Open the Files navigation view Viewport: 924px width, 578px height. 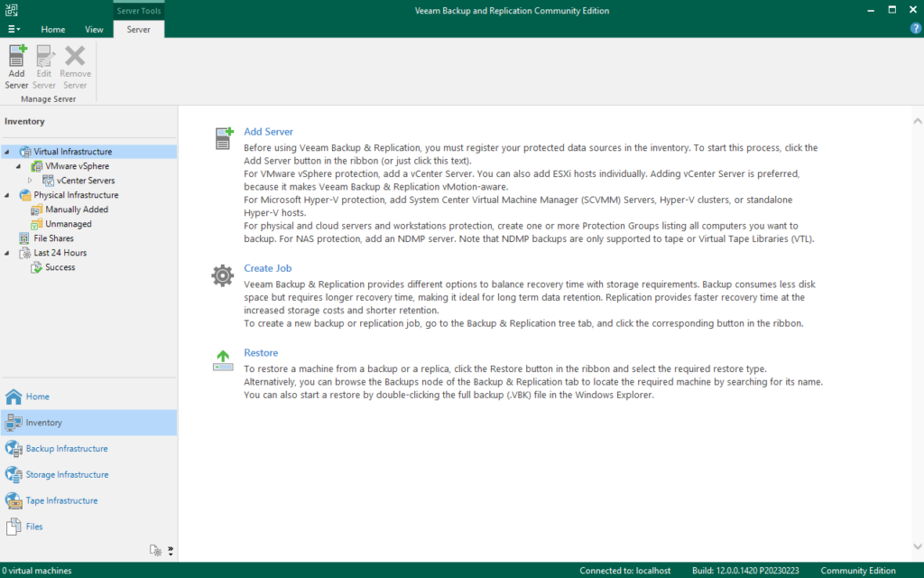point(89,527)
